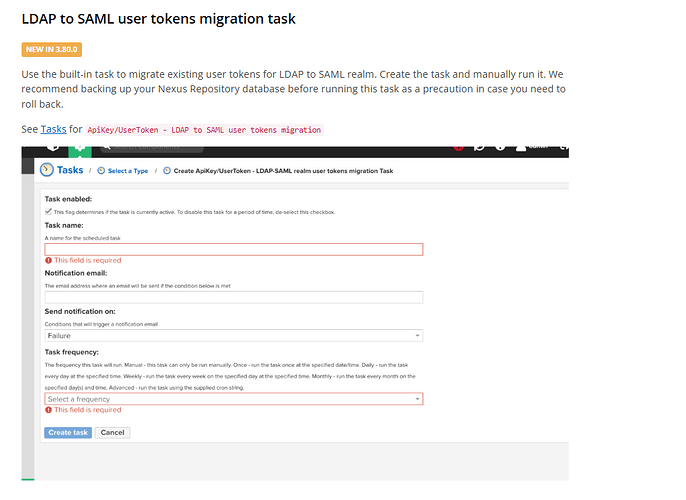
Task: Click the error icon under Task frequency
Action: 49,410
